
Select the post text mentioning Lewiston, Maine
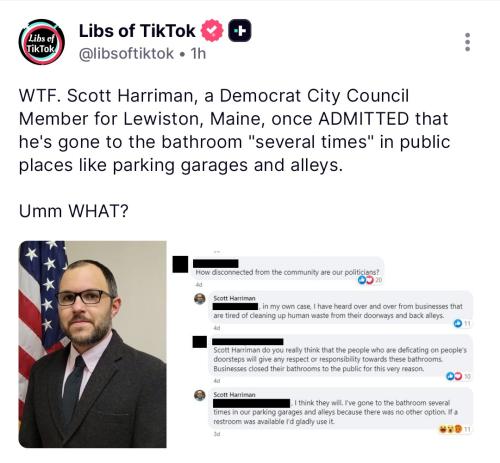[x=235, y=130]
